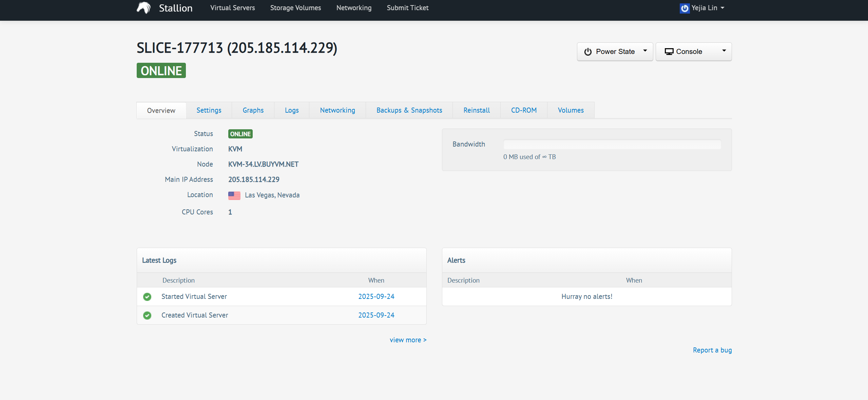The height and width of the screenshot is (400, 868).
Task: Click the SLICE-177713 (205.185.114.229) heading
Action: click(x=237, y=48)
